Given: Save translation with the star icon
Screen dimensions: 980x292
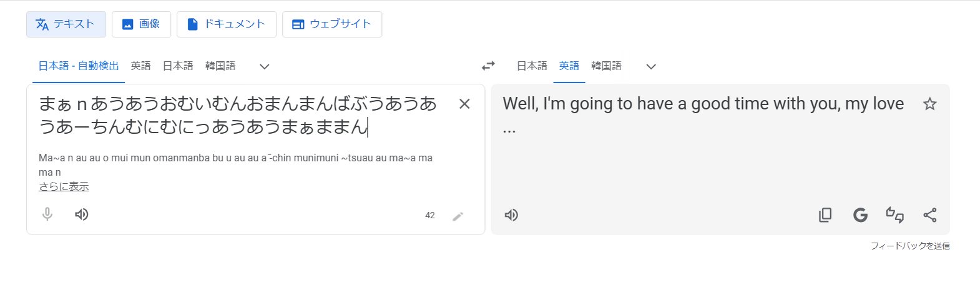Looking at the screenshot, I should (929, 104).
